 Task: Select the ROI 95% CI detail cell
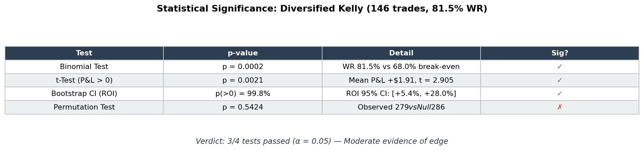(x=401, y=94)
